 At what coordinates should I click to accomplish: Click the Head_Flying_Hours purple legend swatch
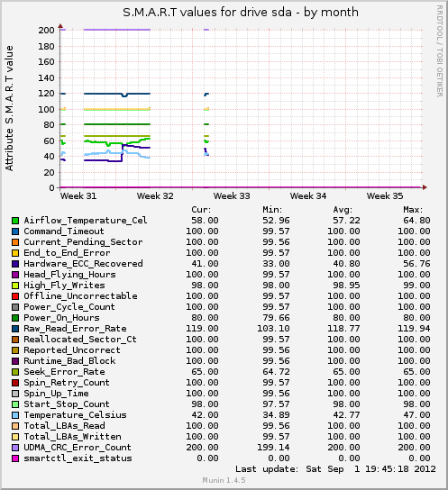pos(15,275)
